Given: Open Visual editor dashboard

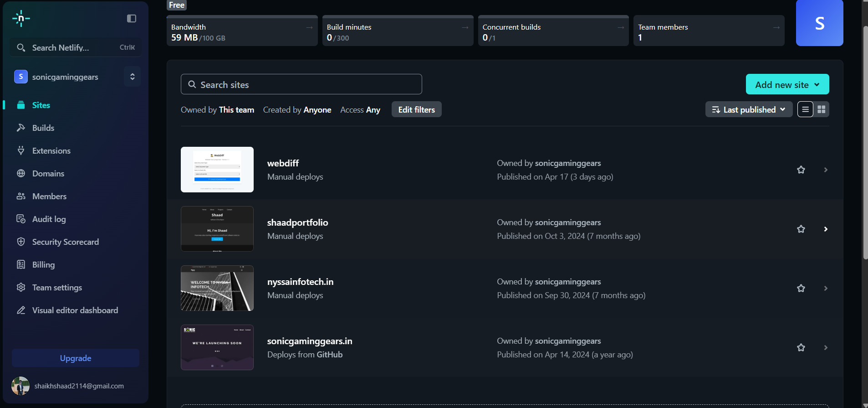Looking at the screenshot, I should (x=75, y=310).
